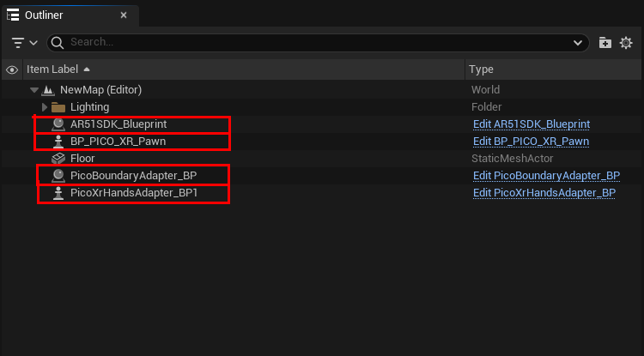644x356 pixels.
Task: Click the Lighting folder icon
Action: coord(58,107)
